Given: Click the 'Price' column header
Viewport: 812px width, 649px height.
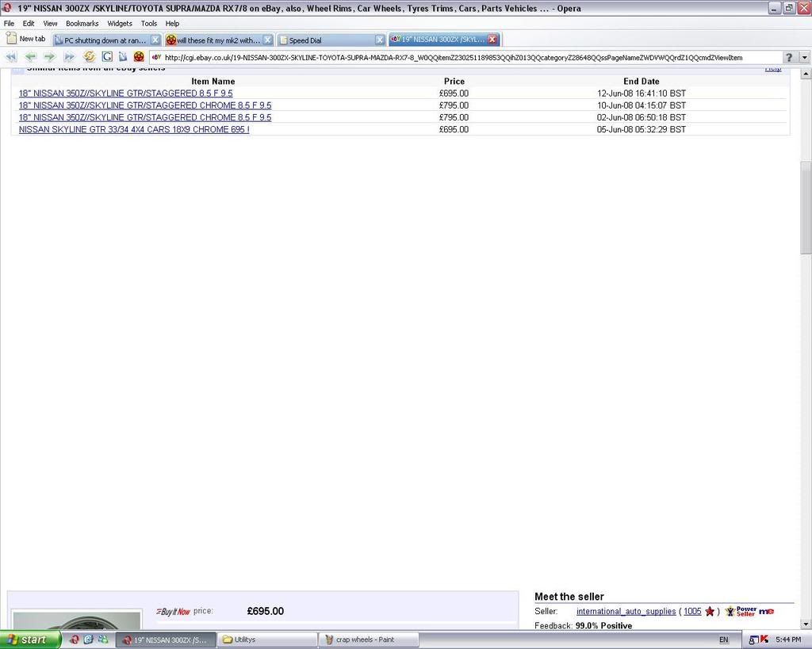Looking at the screenshot, I should click(454, 82).
